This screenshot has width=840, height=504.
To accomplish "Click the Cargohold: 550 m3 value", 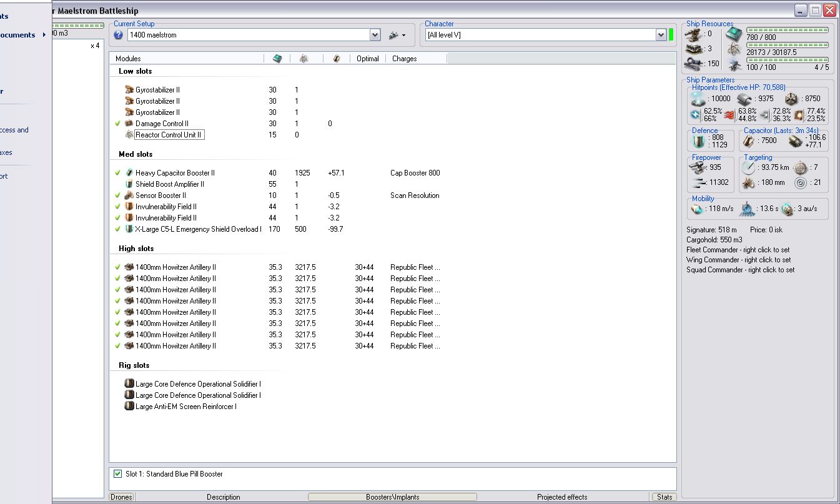I will tap(714, 240).
